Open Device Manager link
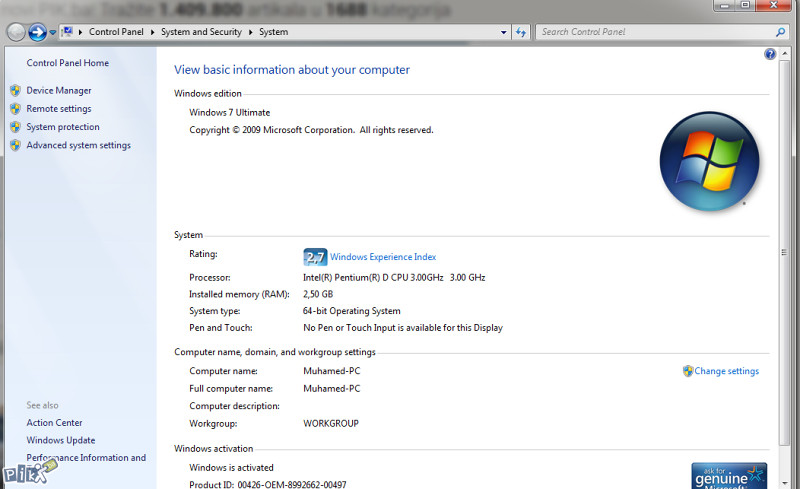This screenshot has height=489, width=800. 59,90
